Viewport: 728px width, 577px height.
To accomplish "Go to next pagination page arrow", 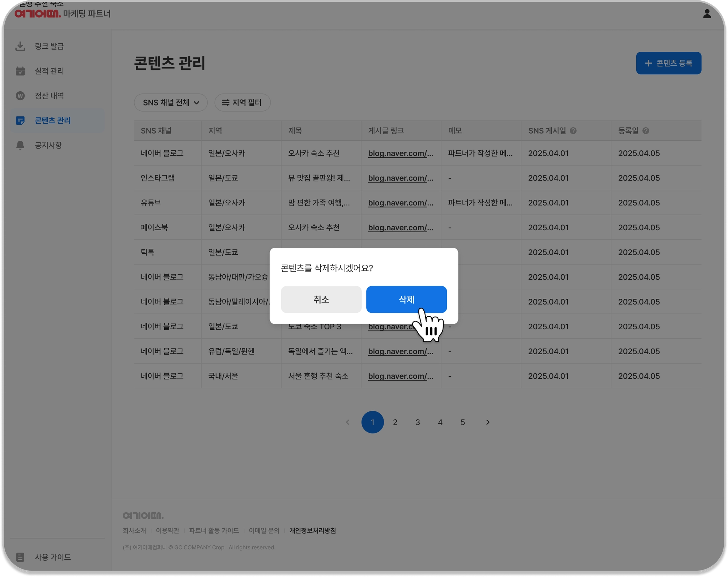I will [488, 422].
